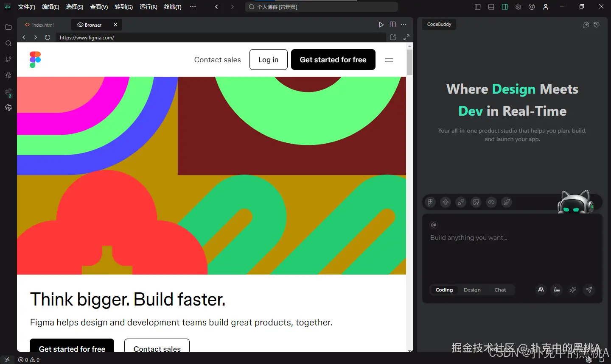Toggle the preview eye icon in CodeBuddy toolbar
Viewport: 611px width, 364px height.
point(491,202)
